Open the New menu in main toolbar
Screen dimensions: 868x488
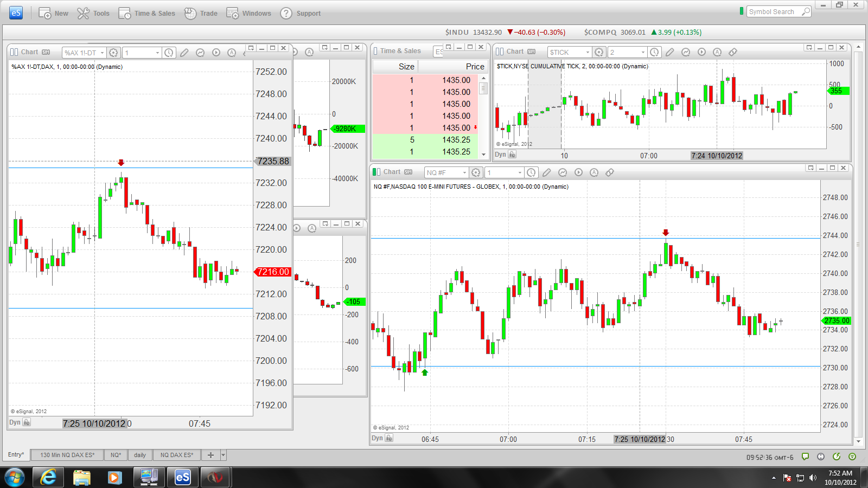coord(53,14)
